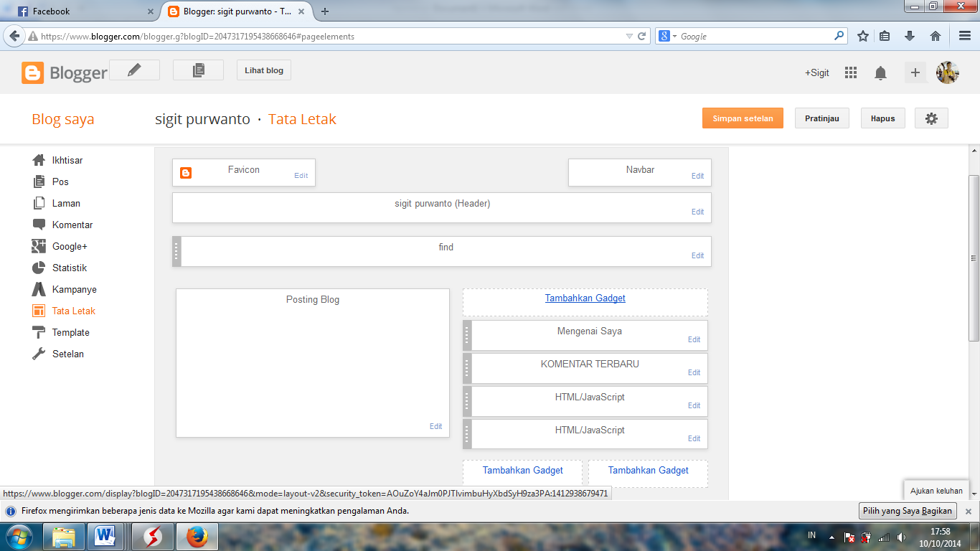
Task: Open the settings gear menu
Action: coord(931,118)
